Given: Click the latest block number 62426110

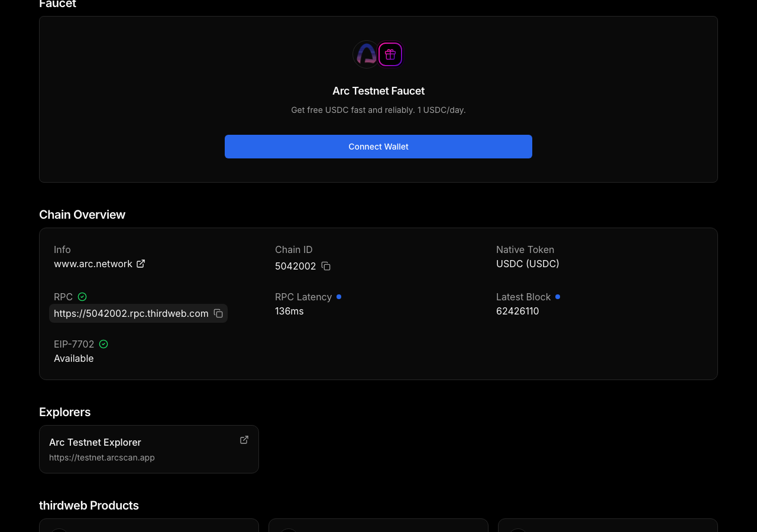Looking at the screenshot, I should (x=517, y=311).
